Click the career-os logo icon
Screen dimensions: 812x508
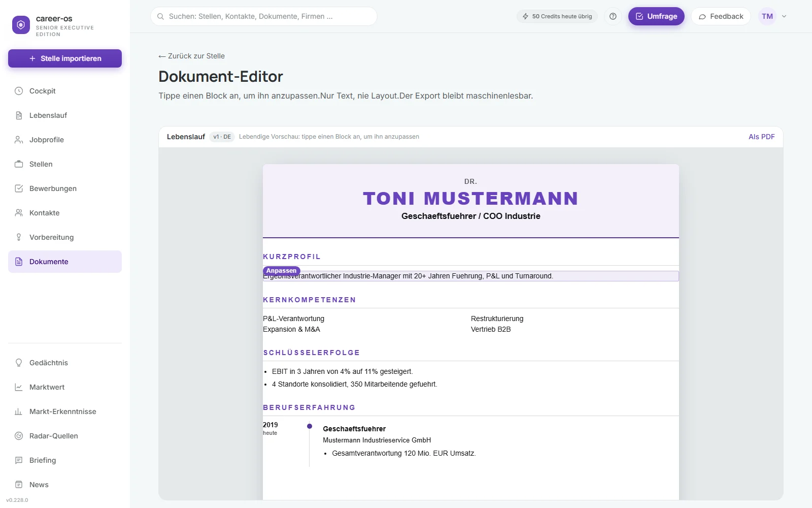pos(21,25)
